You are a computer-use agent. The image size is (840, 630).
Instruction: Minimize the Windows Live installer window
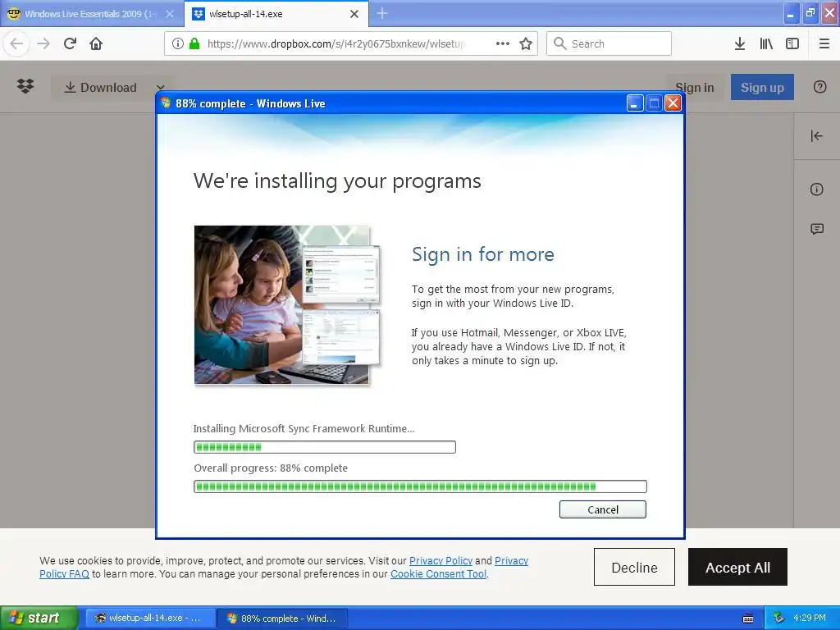click(x=635, y=103)
